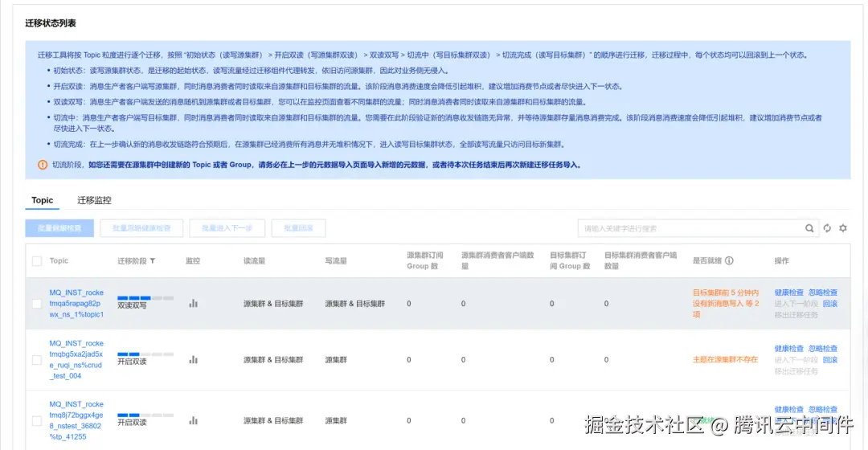Open topic link ending %tp_41255
The height and width of the screenshot is (450, 868).
coord(76,420)
